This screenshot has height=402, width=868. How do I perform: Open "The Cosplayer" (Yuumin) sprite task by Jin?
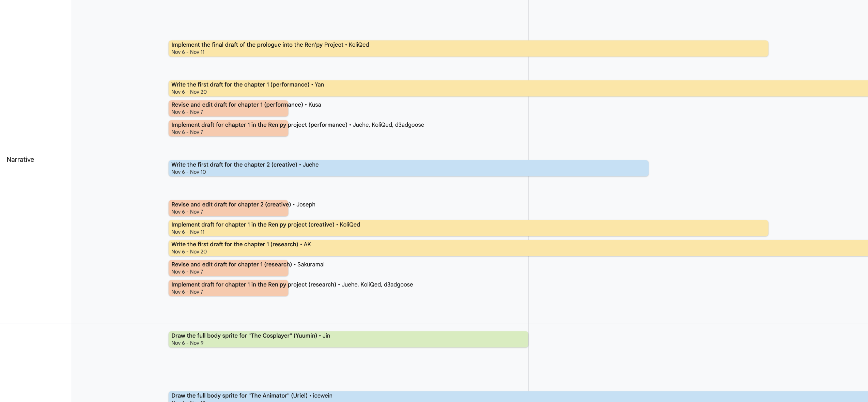point(348,339)
